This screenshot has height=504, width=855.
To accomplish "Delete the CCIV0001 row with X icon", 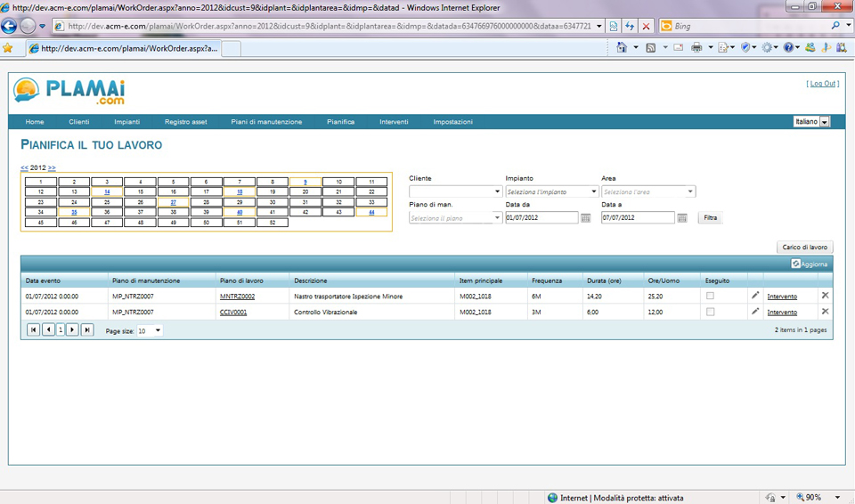I will [825, 311].
